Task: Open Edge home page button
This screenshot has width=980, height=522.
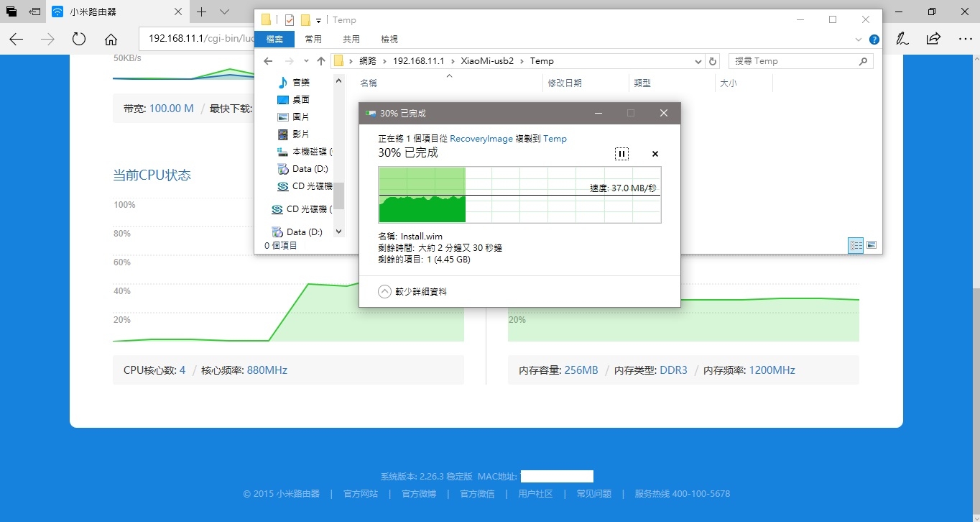Action: [111, 39]
